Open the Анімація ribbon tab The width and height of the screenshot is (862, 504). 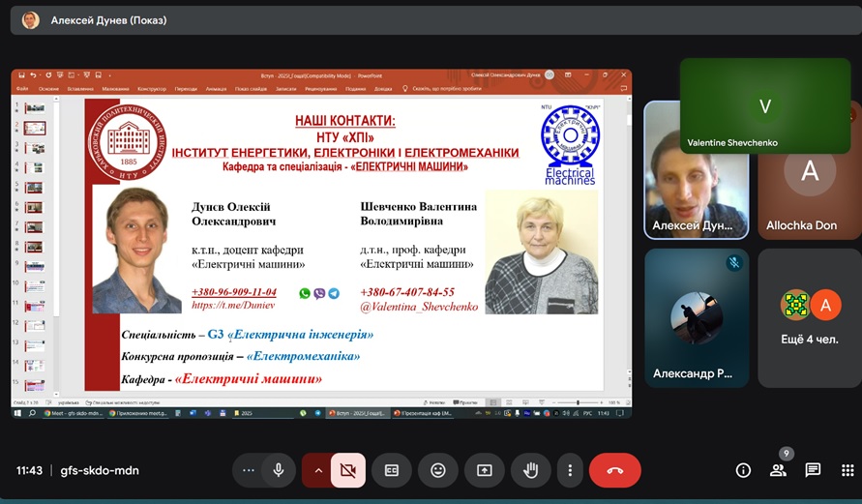216,88
